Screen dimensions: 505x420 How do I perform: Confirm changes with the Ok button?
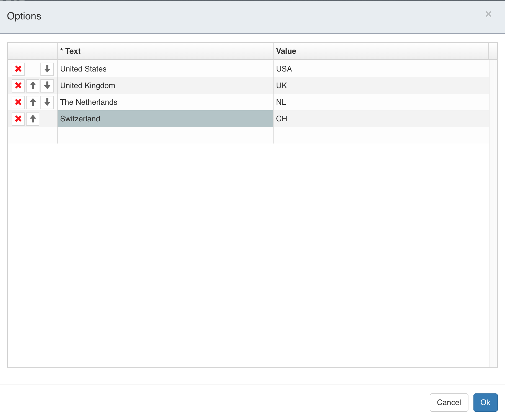[x=485, y=403]
